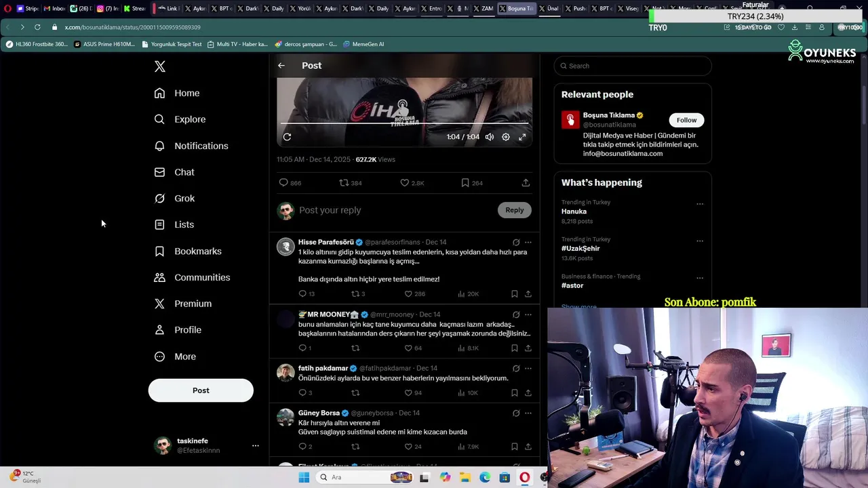868x488 pixels.
Task: Open more options on MR MOONEY's reply
Action: coord(528,314)
